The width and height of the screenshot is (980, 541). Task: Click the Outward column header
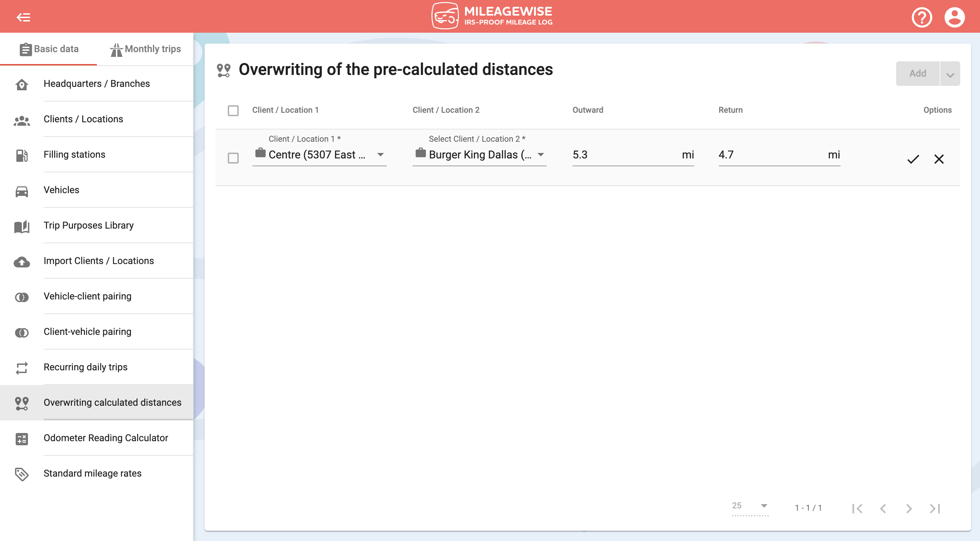tap(588, 110)
